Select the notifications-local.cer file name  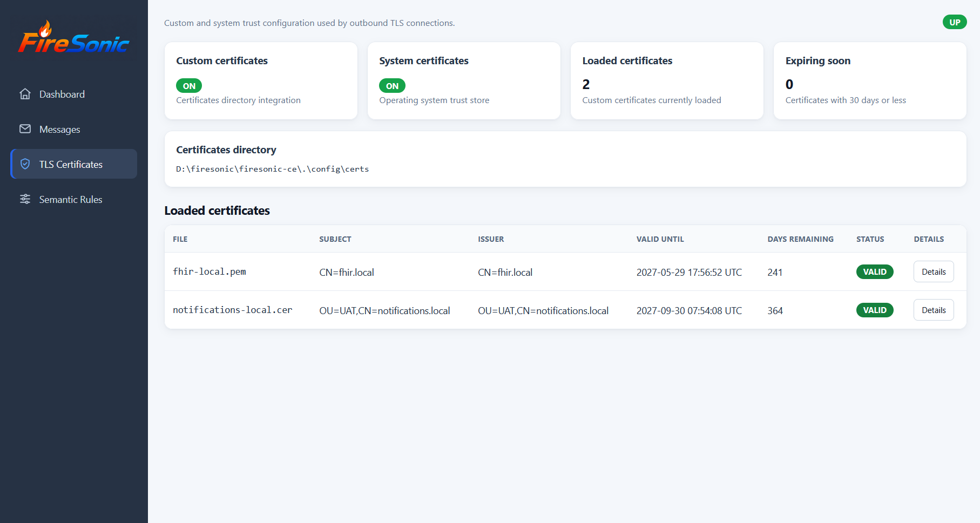pyautogui.click(x=233, y=310)
